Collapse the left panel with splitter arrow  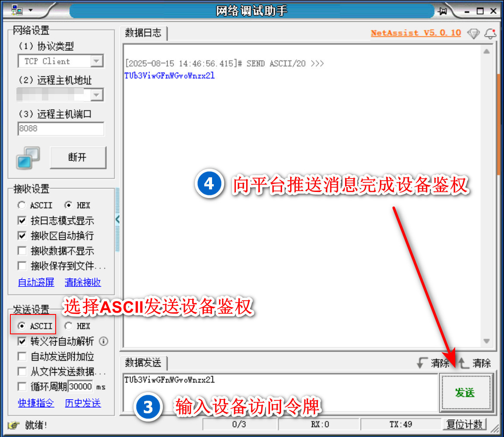click(x=117, y=220)
